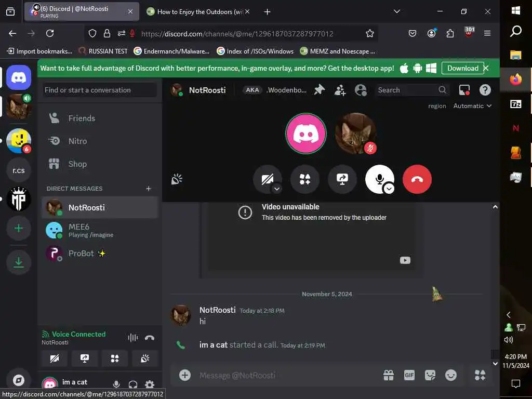Show user profile icon in header
Image resolution: width=532 pixels, height=399 pixels.
point(361,90)
